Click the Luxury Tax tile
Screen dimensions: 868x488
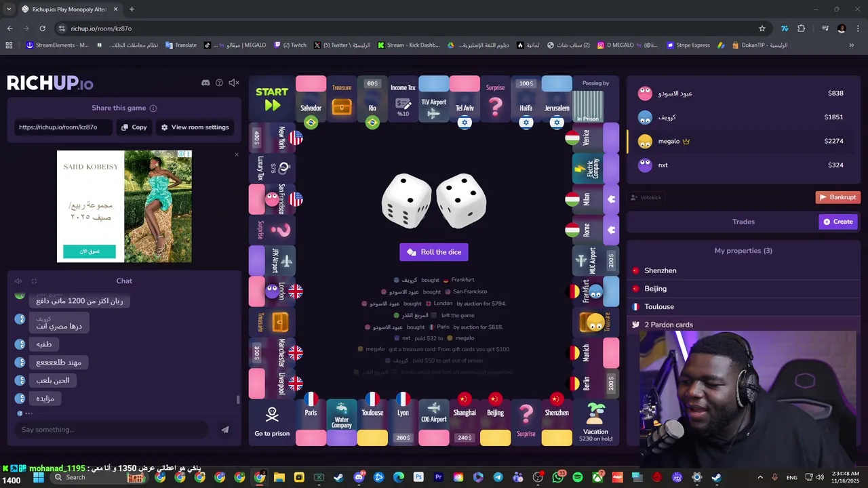272,168
